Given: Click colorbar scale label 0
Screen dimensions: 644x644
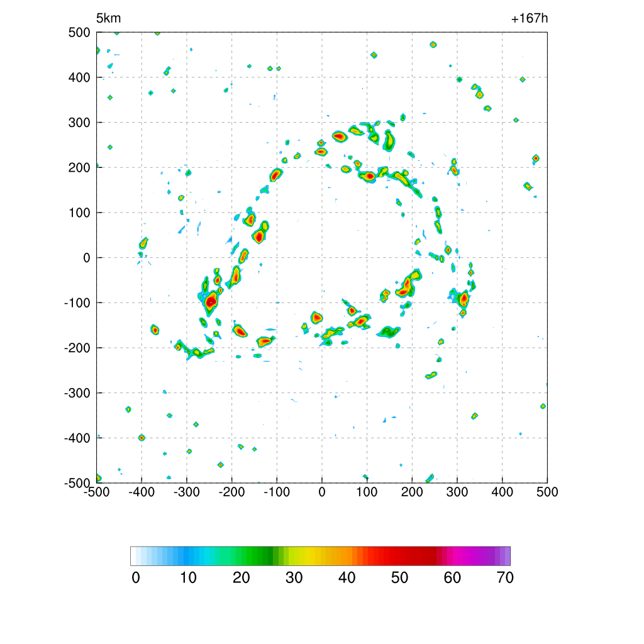Looking at the screenshot, I should pyautogui.click(x=136, y=578).
